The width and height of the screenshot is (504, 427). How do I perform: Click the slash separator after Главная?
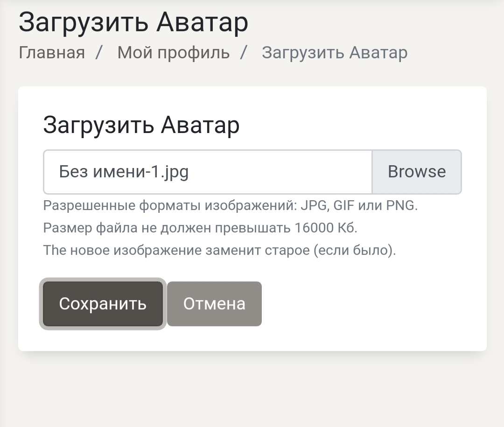(x=98, y=53)
